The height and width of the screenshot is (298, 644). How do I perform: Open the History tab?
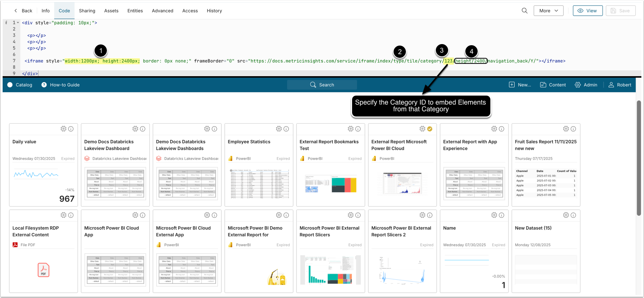click(x=215, y=11)
